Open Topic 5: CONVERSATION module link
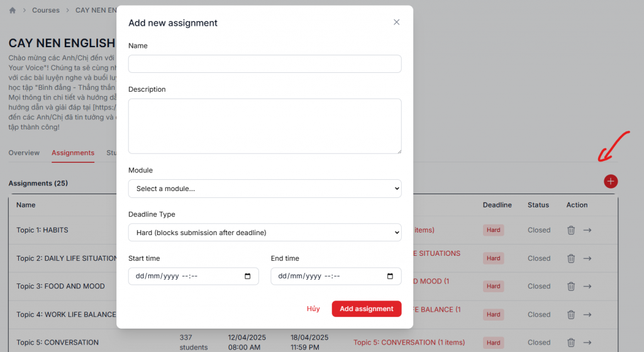The width and height of the screenshot is (644, 352). point(409,343)
